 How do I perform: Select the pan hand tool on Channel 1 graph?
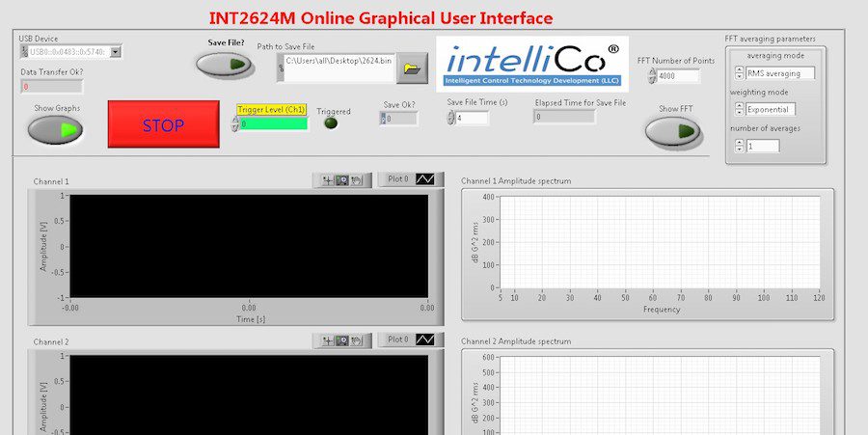point(357,180)
